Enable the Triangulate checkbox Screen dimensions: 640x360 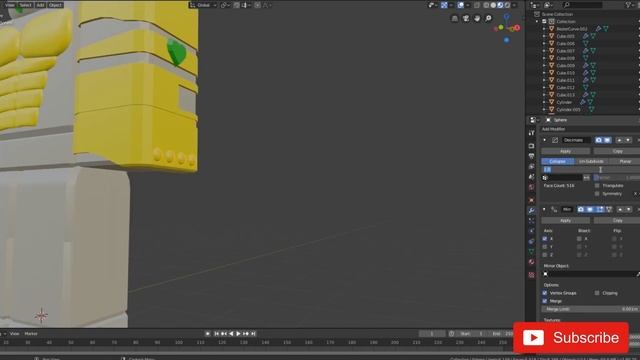pyautogui.click(x=597, y=186)
